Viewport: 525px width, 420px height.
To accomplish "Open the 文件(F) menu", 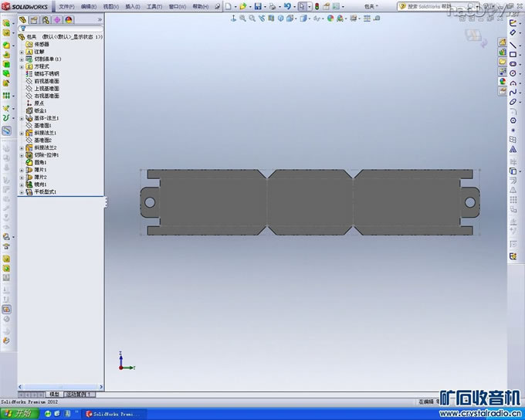I will pyautogui.click(x=66, y=6).
